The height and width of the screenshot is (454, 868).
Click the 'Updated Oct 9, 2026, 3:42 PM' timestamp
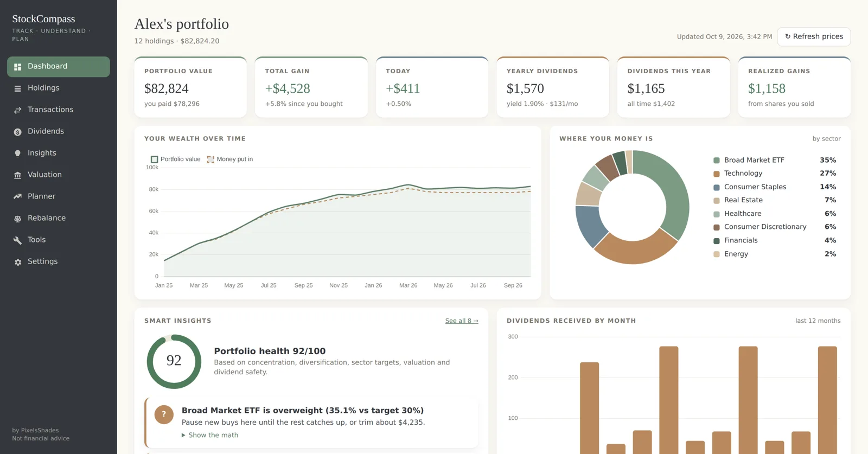pos(724,37)
